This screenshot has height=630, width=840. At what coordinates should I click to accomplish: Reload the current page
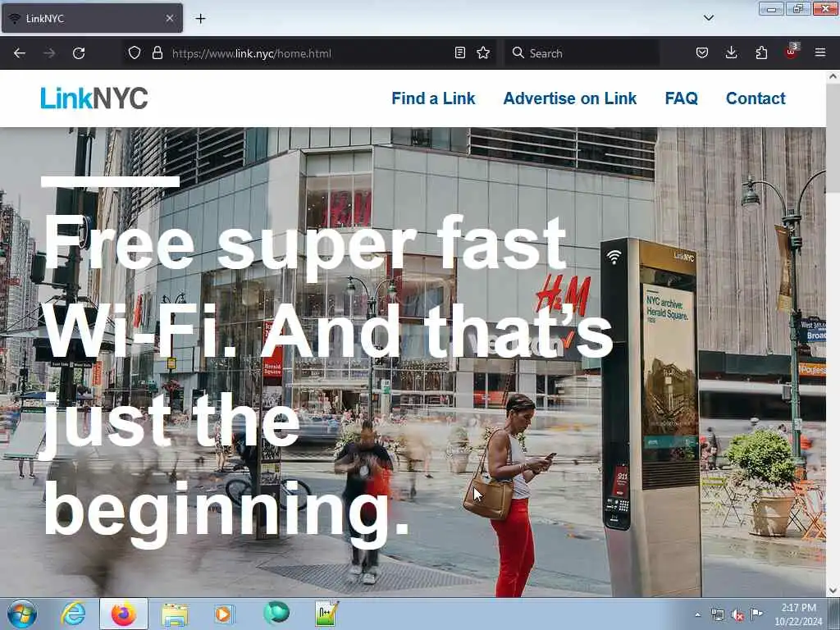click(79, 53)
